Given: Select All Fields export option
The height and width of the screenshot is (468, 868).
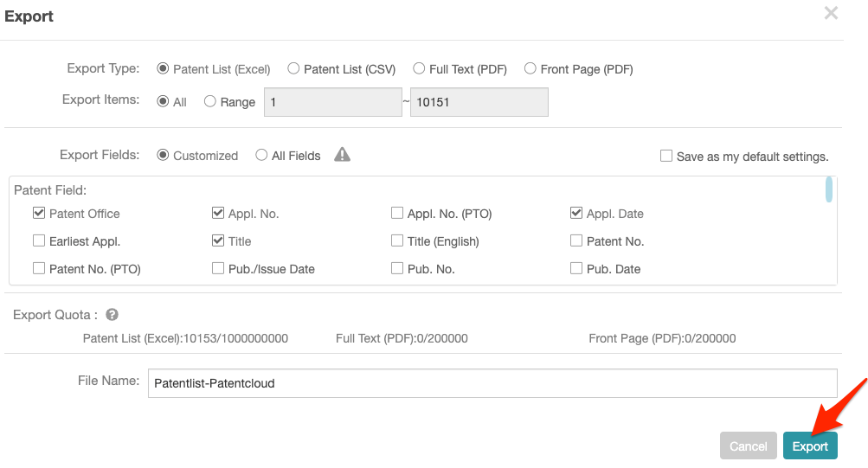Looking at the screenshot, I should click(x=261, y=155).
